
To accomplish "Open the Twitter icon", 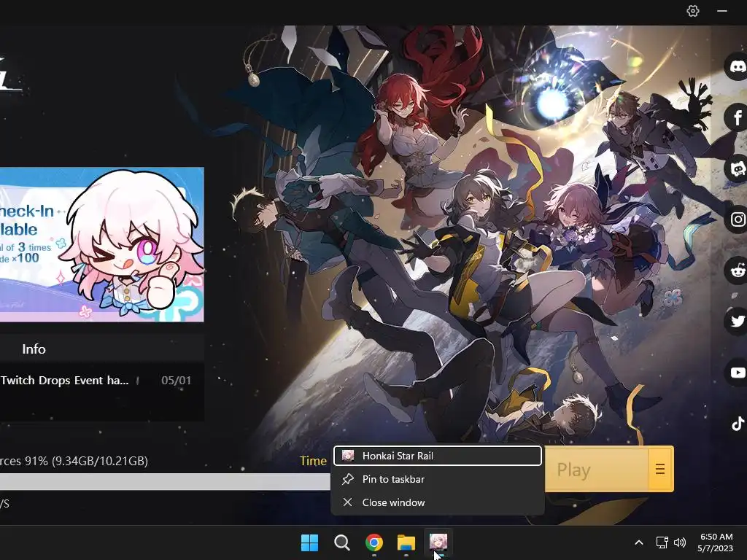I will tap(737, 322).
